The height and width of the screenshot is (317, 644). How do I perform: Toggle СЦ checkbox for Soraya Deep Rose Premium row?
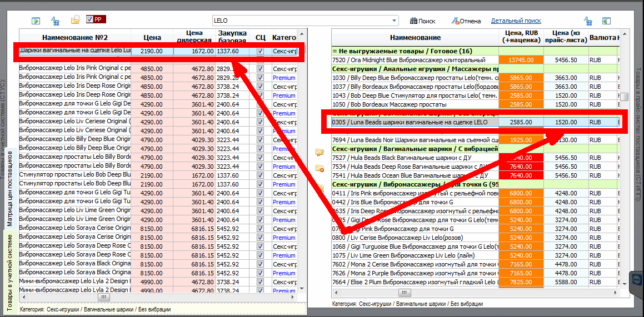(x=260, y=255)
